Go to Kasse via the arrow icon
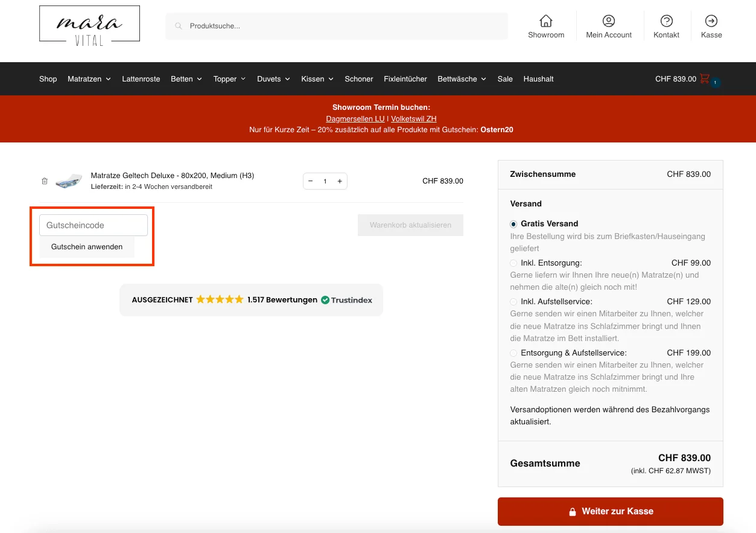 pyautogui.click(x=711, y=20)
